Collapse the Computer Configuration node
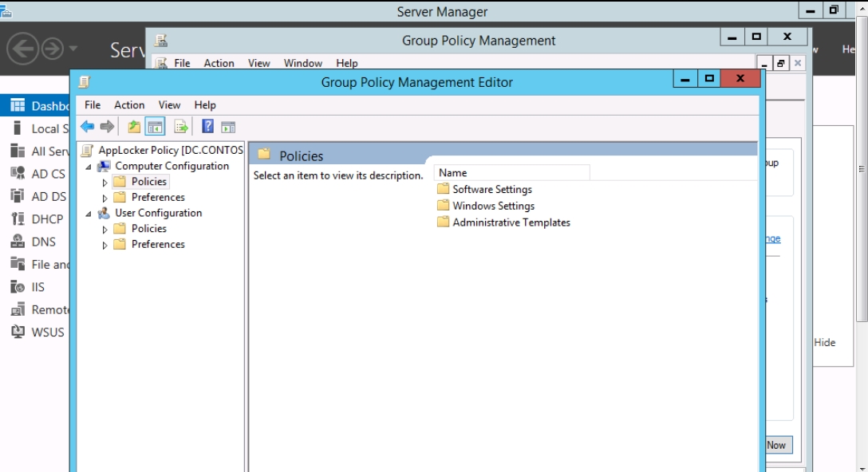868x472 pixels. coord(89,167)
